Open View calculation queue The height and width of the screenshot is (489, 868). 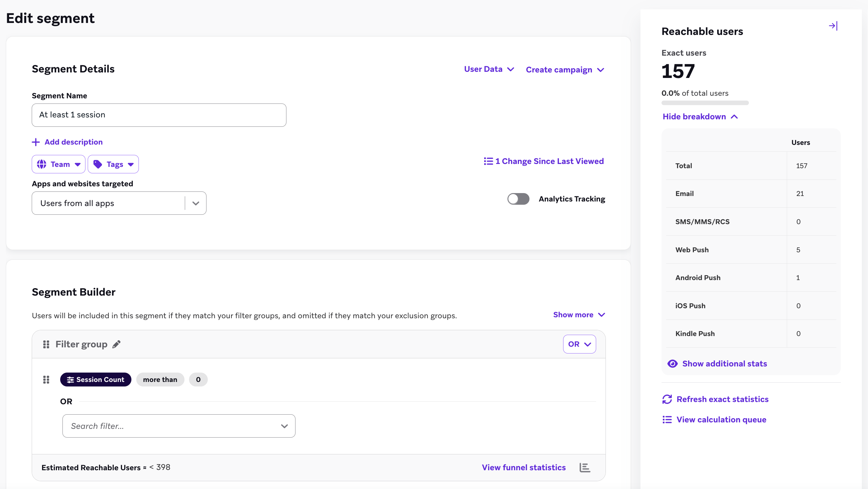tap(721, 419)
